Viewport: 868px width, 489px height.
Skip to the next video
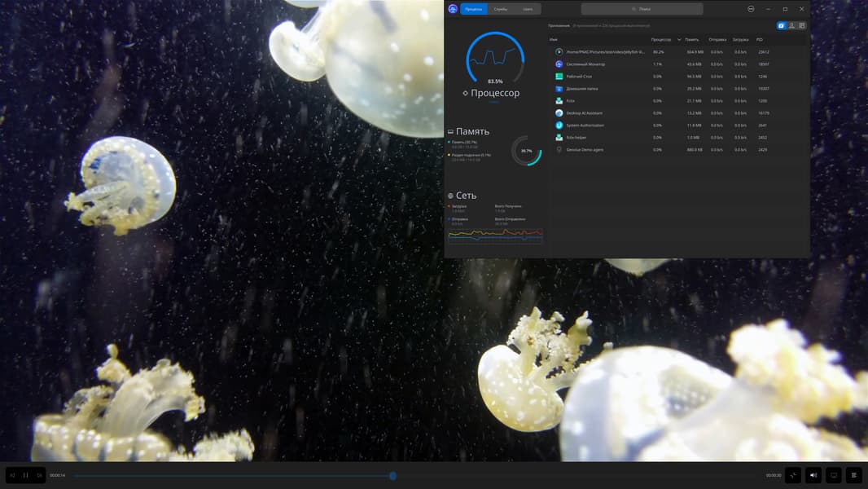pyautogui.click(x=38, y=475)
